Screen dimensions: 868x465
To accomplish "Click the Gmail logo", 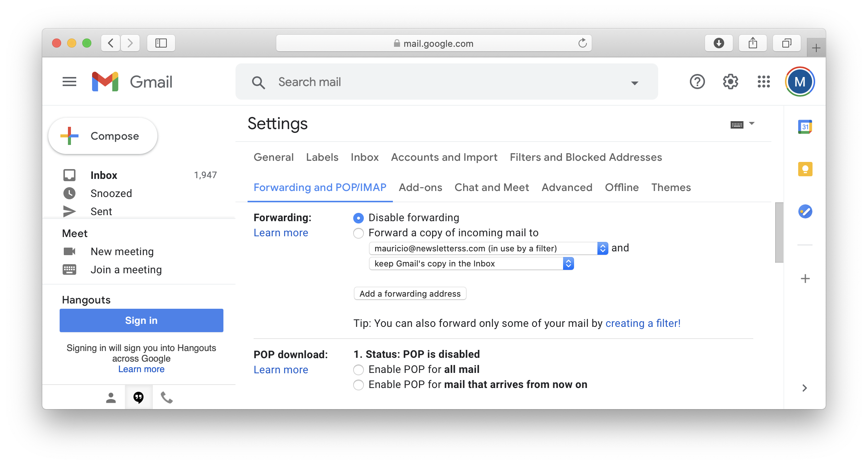I will [x=132, y=82].
